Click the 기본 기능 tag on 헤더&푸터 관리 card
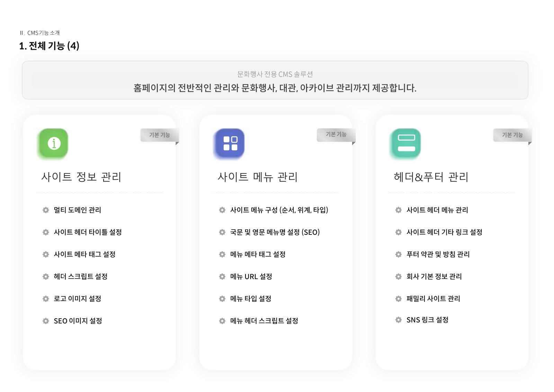Image resolution: width=554 pixels, height=392 pixels. coord(512,135)
